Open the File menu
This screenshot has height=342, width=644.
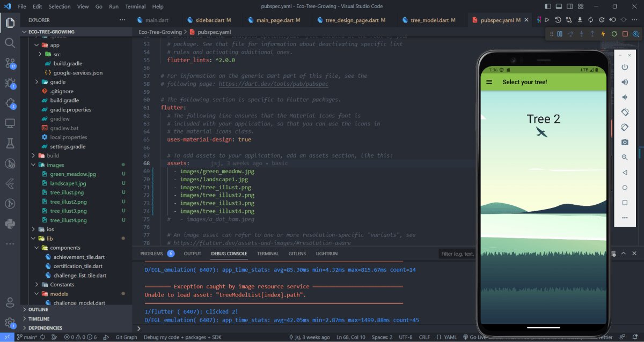pyautogui.click(x=21, y=6)
